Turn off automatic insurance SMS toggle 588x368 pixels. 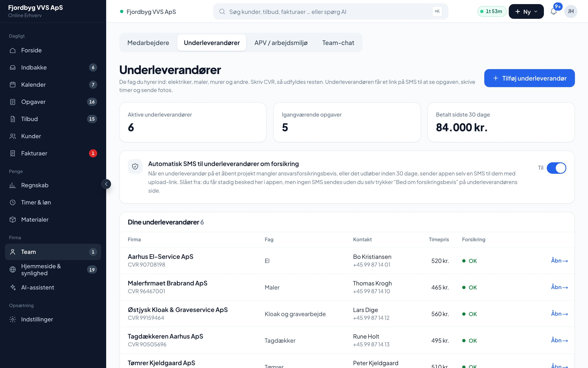click(556, 168)
